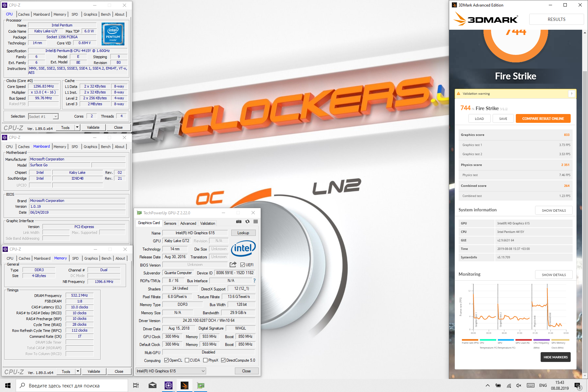
Task: Open notification center icon
Action: [578, 386]
